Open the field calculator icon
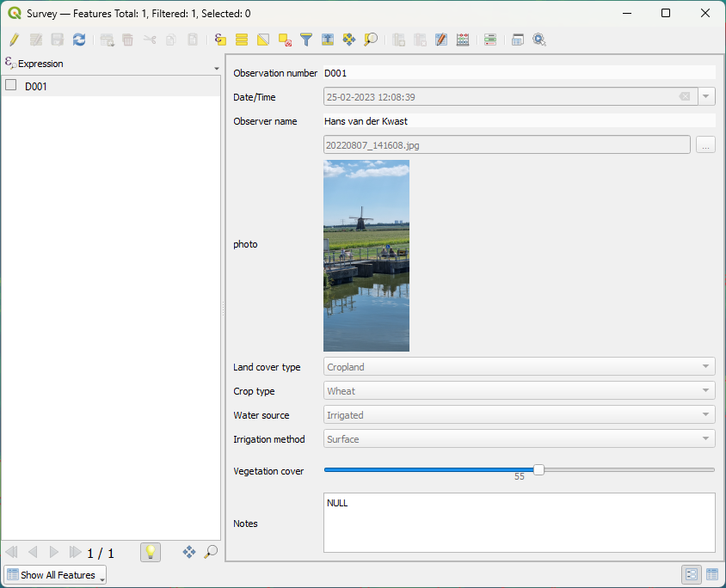 click(463, 40)
